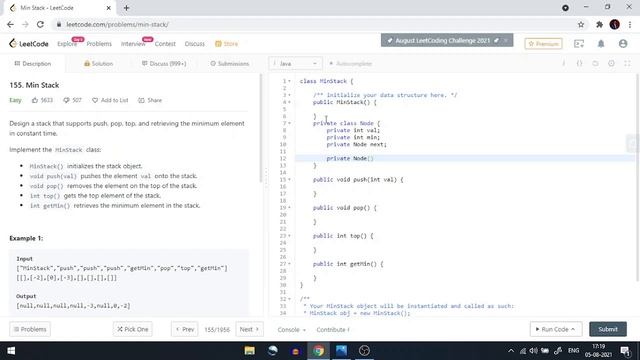Expand the Console panel
This screenshot has width=640, height=360.
click(291, 329)
